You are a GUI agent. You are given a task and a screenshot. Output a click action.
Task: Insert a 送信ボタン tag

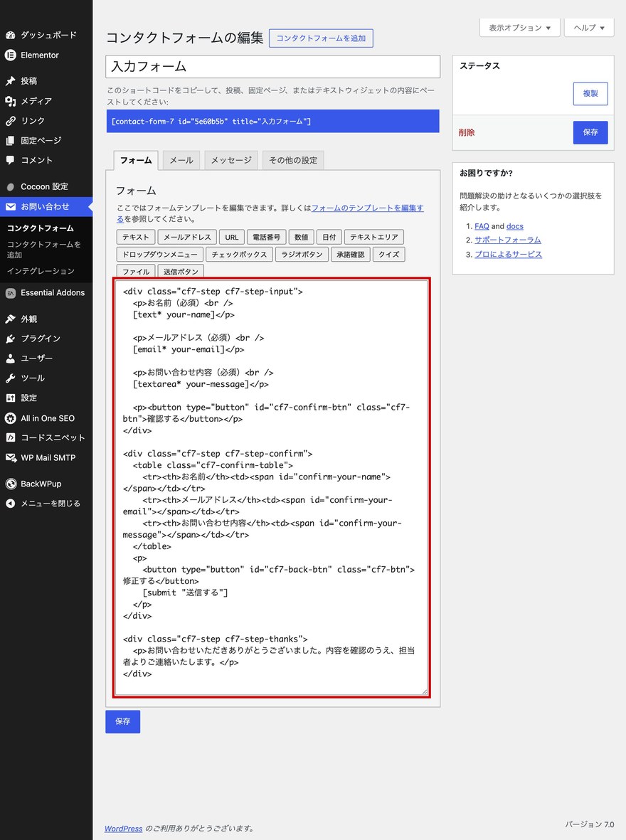tap(181, 272)
